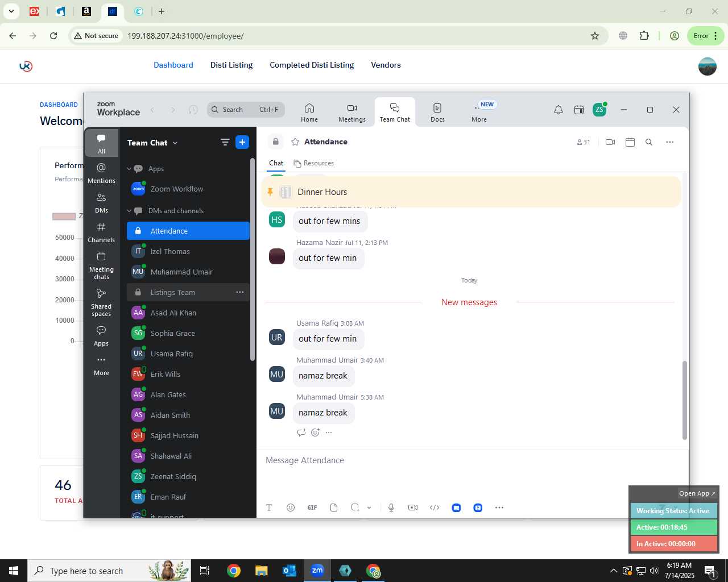Open More options in Zoom sidebar
The width and height of the screenshot is (728, 582).
[101, 365]
